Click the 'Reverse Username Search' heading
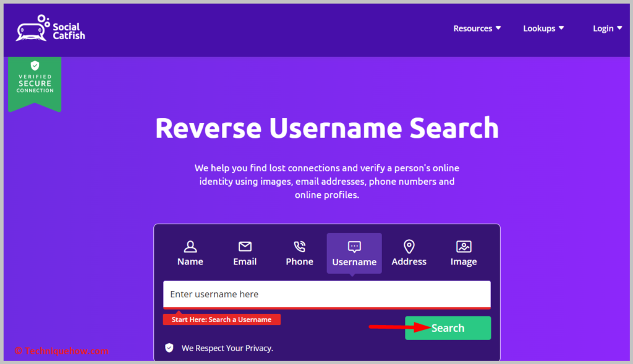 point(326,128)
